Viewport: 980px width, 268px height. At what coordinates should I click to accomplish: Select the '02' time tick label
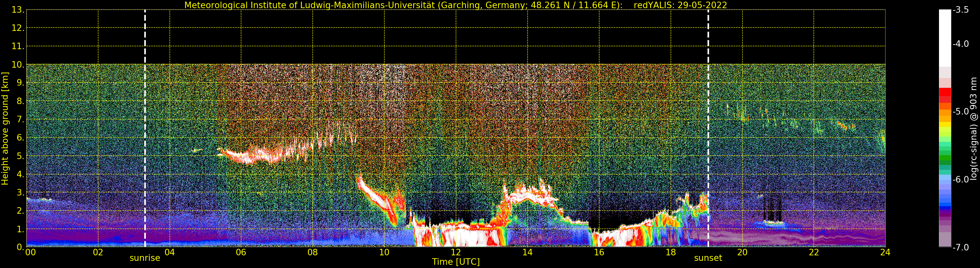[98, 252]
